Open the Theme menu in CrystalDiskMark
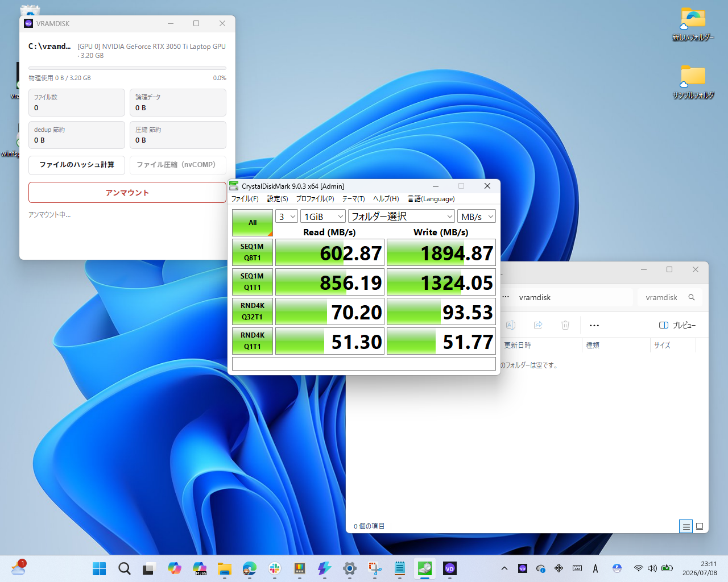This screenshot has height=582, width=728. (353, 199)
